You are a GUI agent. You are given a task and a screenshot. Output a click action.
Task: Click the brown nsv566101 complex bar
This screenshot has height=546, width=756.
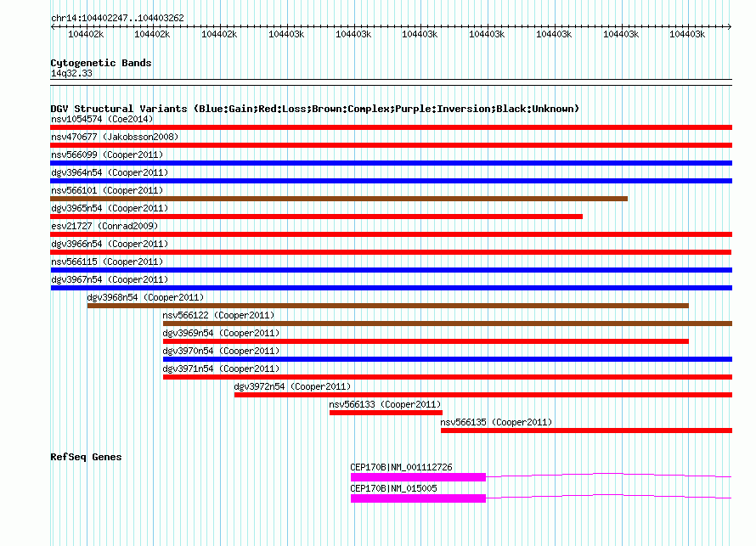point(339,199)
